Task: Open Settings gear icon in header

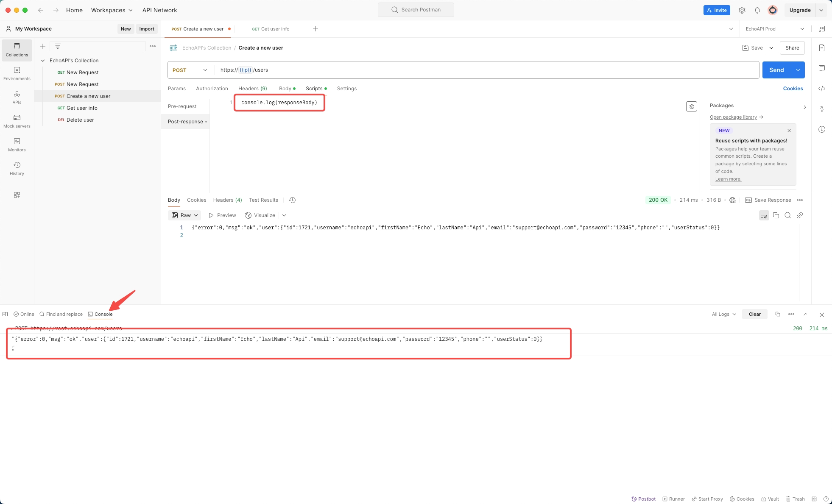Action: point(742,10)
